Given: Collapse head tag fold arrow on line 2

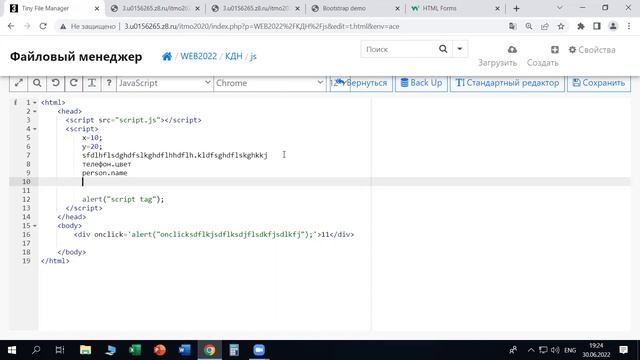Looking at the screenshot, I should pos(35,111).
